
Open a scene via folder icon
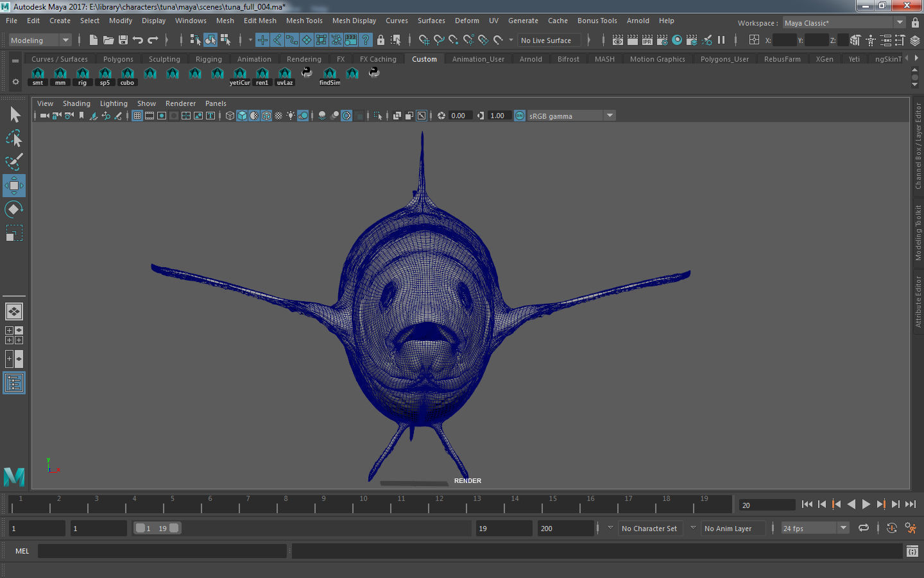point(108,40)
